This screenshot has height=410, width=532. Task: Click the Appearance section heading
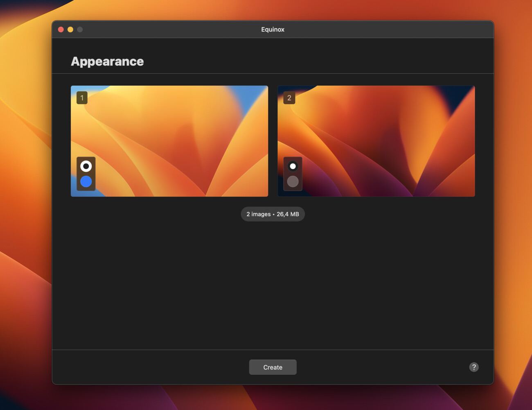click(x=107, y=61)
